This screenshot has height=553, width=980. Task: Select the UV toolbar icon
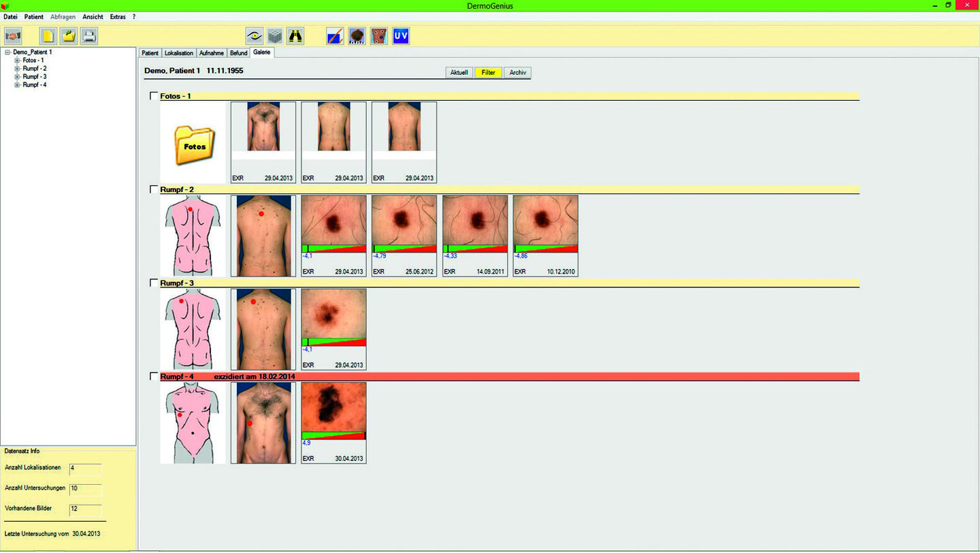(x=401, y=36)
